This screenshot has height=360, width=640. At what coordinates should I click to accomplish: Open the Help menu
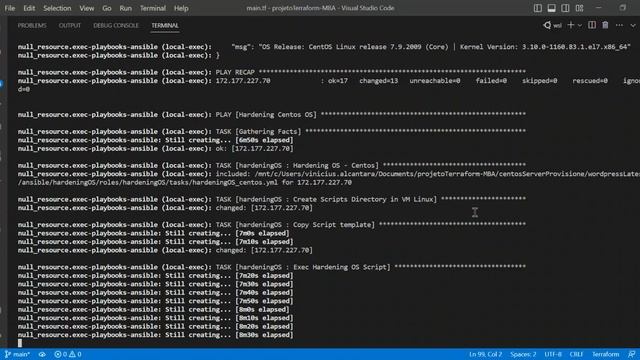point(181,8)
